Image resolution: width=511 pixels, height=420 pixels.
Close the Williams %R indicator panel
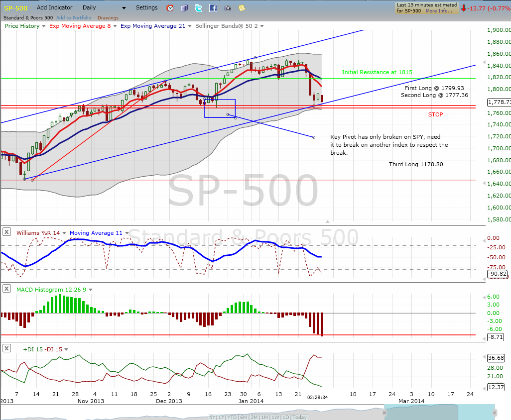[6, 232]
